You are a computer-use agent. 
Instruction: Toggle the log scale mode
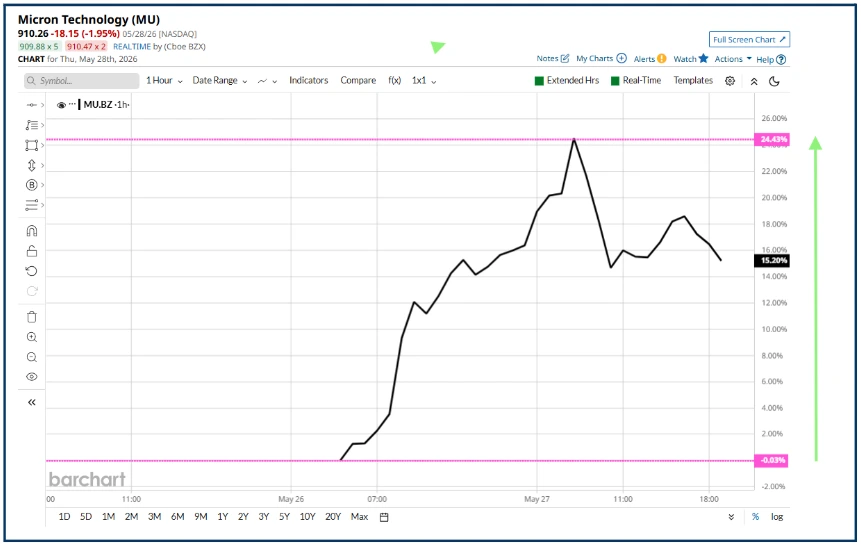[777, 517]
